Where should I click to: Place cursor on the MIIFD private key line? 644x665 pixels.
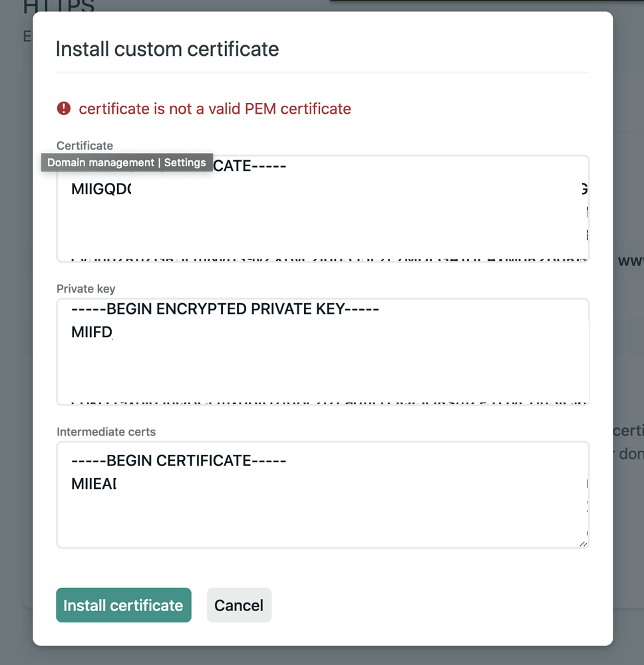(91, 332)
